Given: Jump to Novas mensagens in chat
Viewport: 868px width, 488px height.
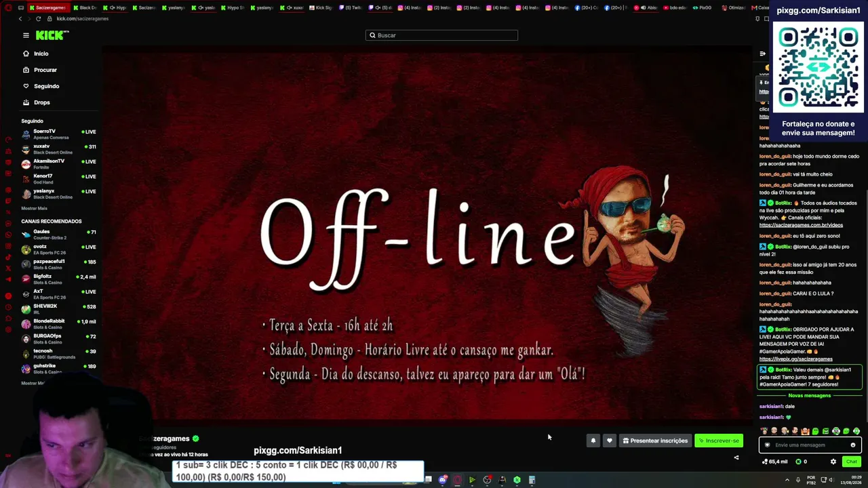Looking at the screenshot, I should click(x=809, y=396).
